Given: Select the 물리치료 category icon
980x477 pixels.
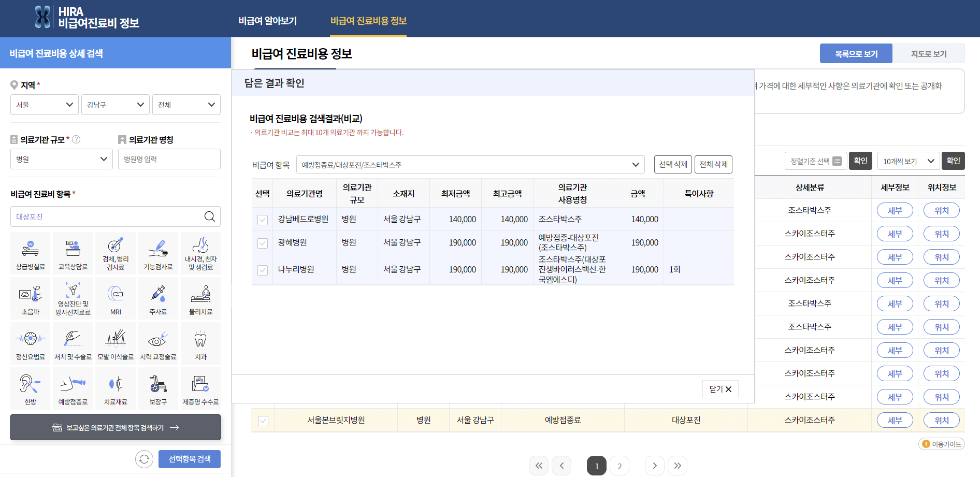Looking at the screenshot, I should point(200,298).
